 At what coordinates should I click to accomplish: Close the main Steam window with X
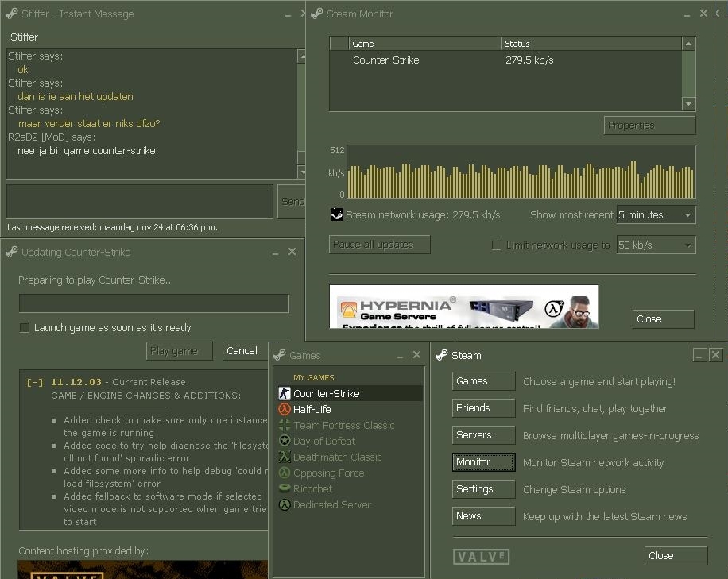coord(715,355)
